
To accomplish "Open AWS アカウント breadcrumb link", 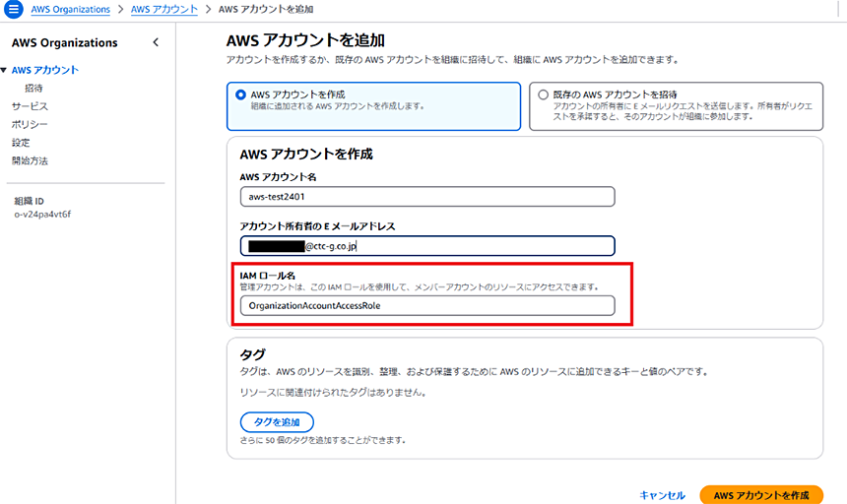I will pos(164,9).
